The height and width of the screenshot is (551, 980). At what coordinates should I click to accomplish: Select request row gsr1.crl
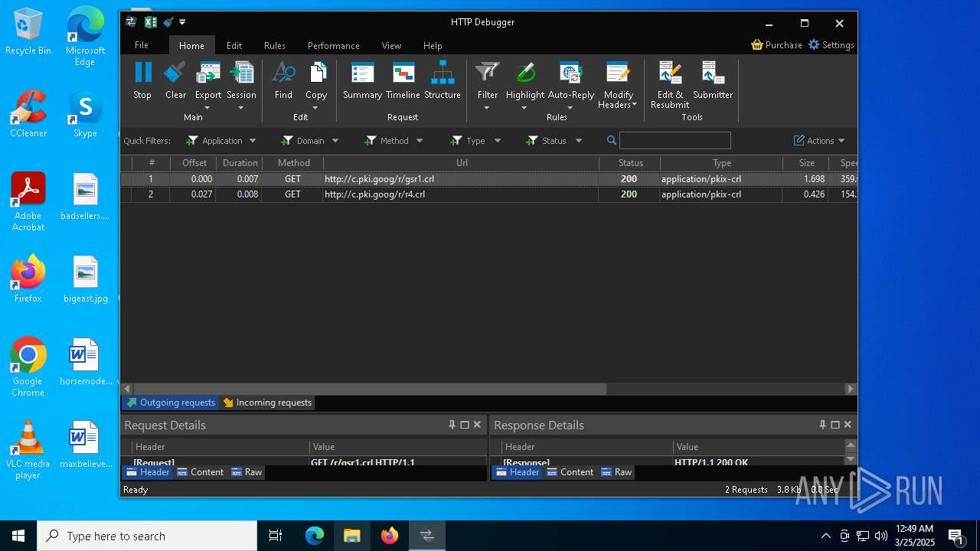pos(488,179)
